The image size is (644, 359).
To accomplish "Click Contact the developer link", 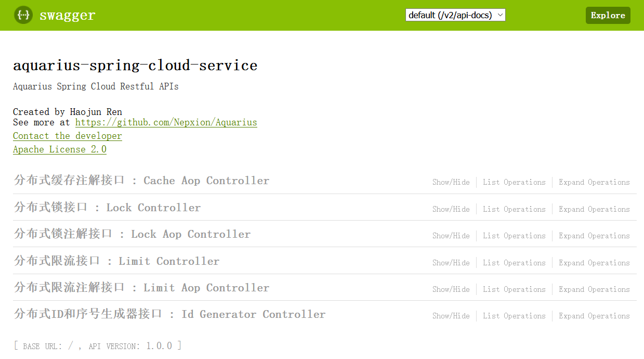I will point(68,136).
